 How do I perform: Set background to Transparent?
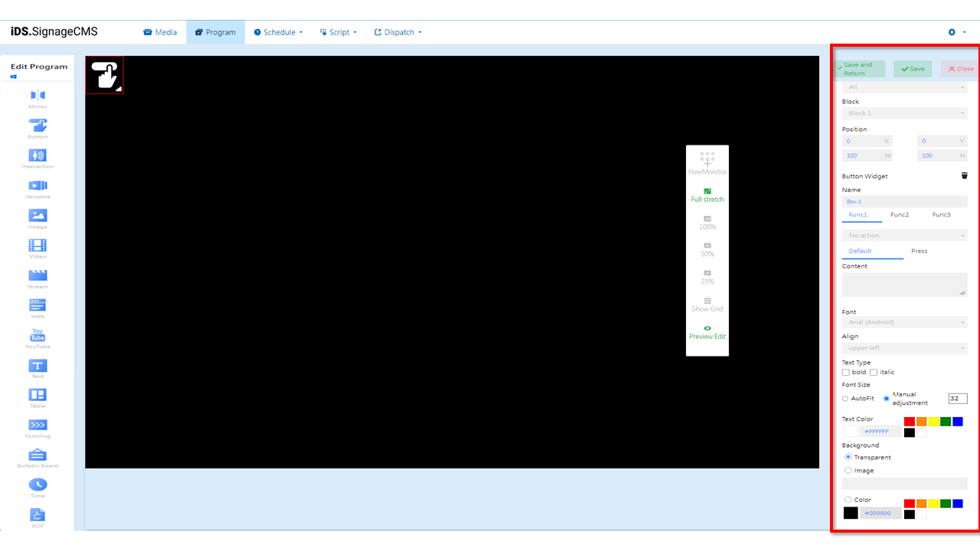click(848, 457)
